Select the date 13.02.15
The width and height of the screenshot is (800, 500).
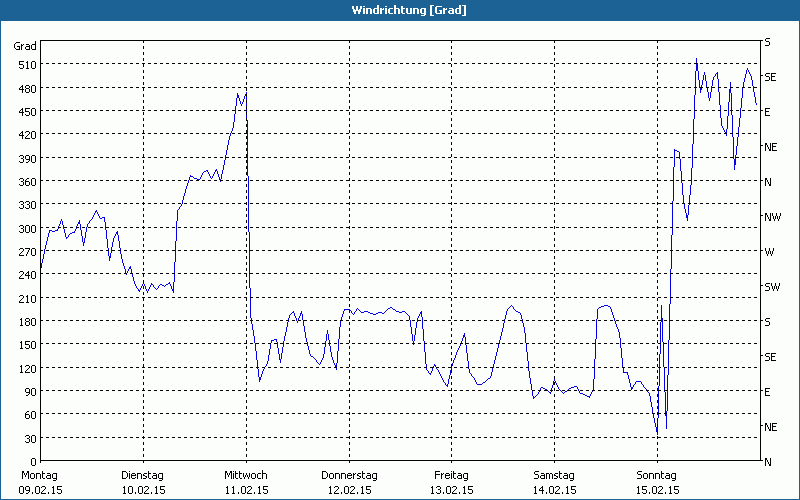click(452, 490)
